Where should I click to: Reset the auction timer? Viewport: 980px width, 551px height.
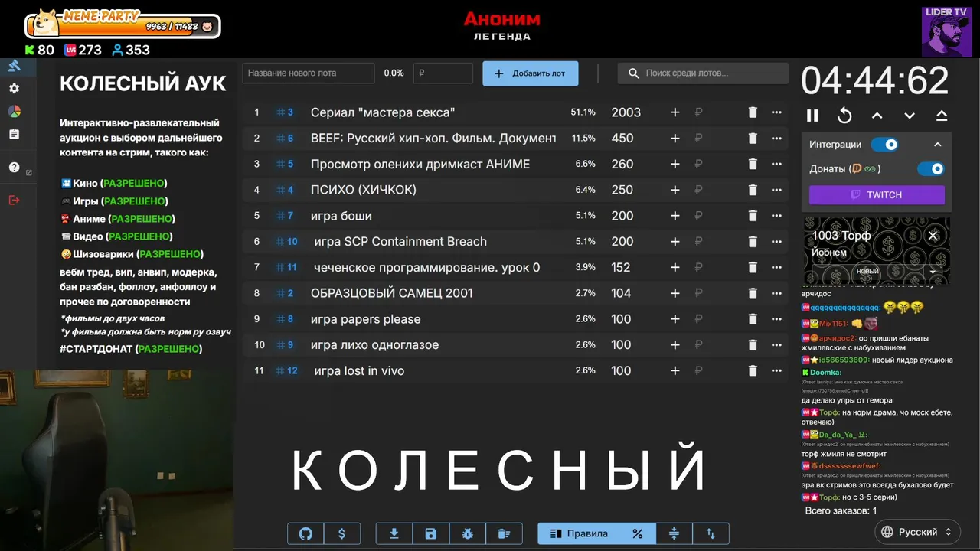click(844, 116)
